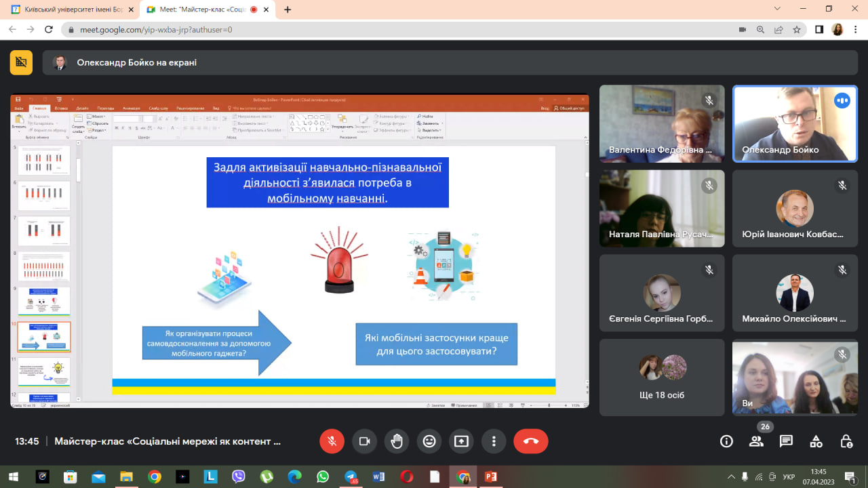Open the Ще 18 осіб participant tile
Screen dimensions: 868x488
pyautogui.click(x=662, y=378)
